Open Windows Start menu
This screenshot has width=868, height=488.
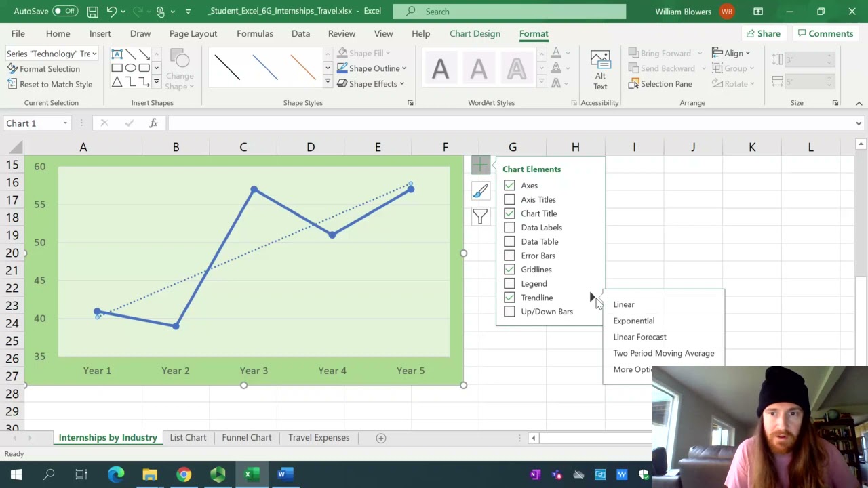(16, 474)
